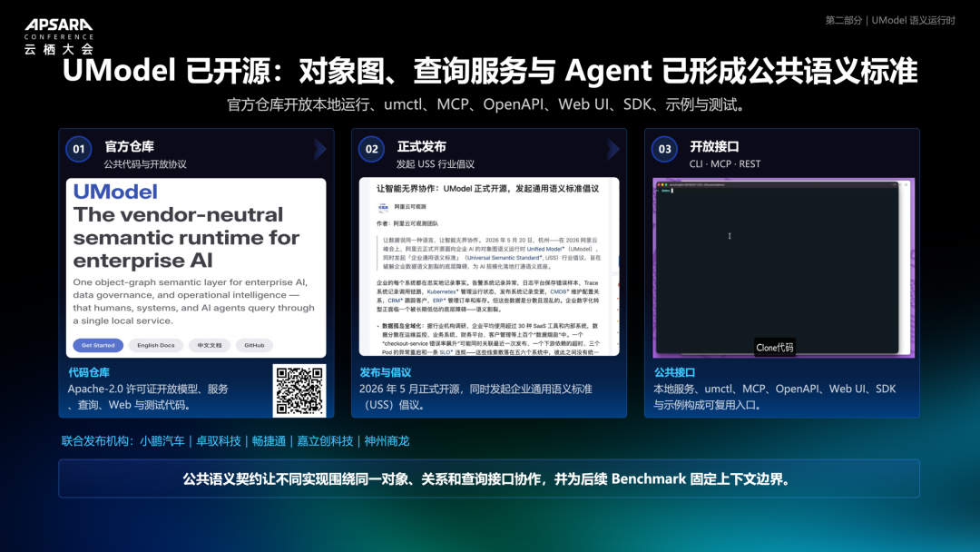Click the 发布与倡议 blue label
This screenshot has height=552, width=980.
coord(385,372)
